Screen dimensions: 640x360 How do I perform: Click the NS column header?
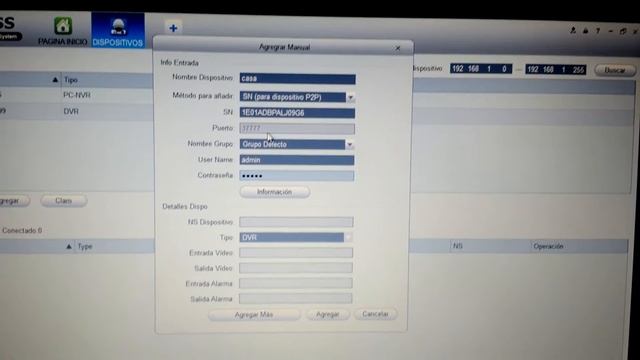tap(458, 246)
